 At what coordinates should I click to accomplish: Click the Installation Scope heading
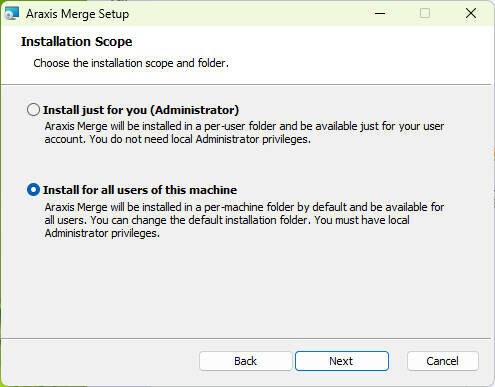click(x=77, y=42)
